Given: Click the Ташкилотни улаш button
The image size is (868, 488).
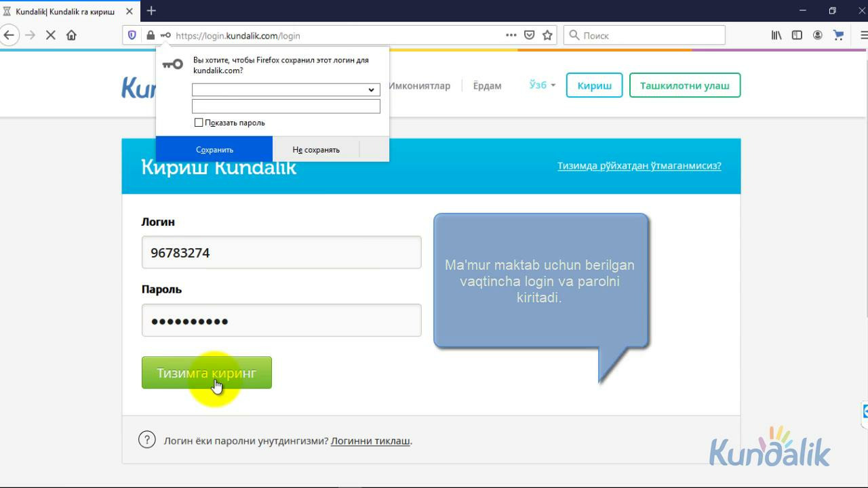Looking at the screenshot, I should click(685, 85).
